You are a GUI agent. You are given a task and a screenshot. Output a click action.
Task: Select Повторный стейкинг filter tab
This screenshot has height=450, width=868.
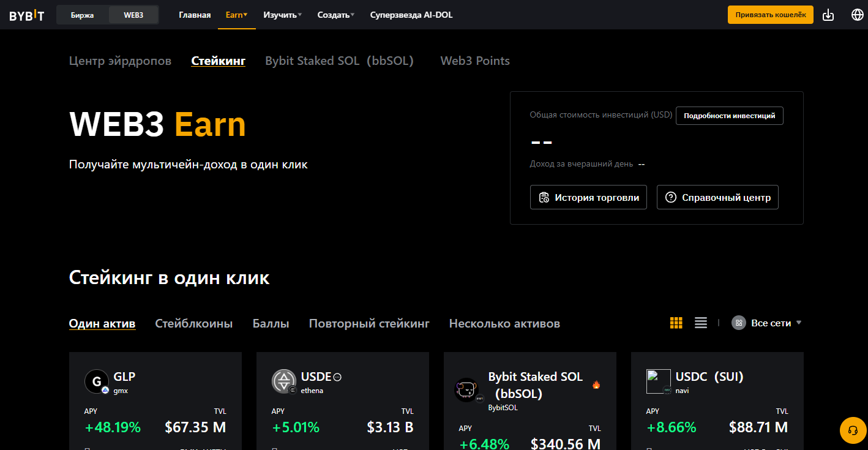coord(369,323)
